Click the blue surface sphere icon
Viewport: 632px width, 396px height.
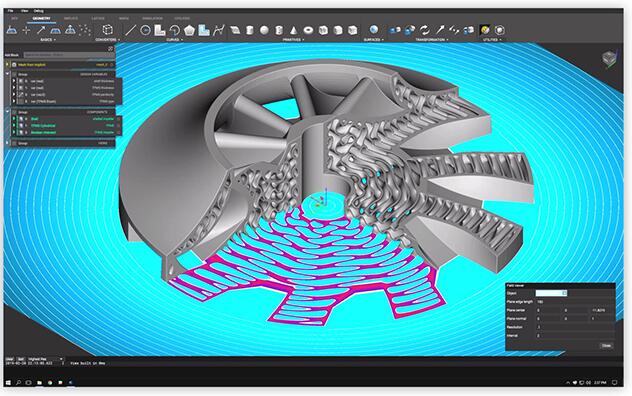[374, 30]
